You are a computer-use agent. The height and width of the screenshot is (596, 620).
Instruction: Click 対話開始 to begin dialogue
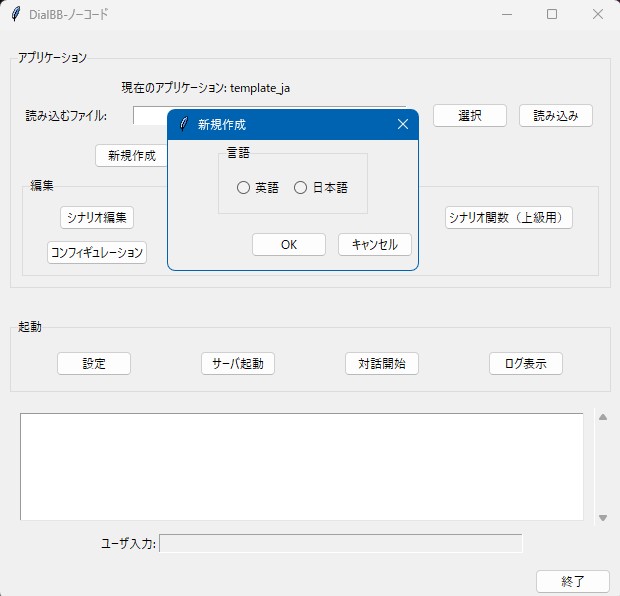(x=382, y=363)
